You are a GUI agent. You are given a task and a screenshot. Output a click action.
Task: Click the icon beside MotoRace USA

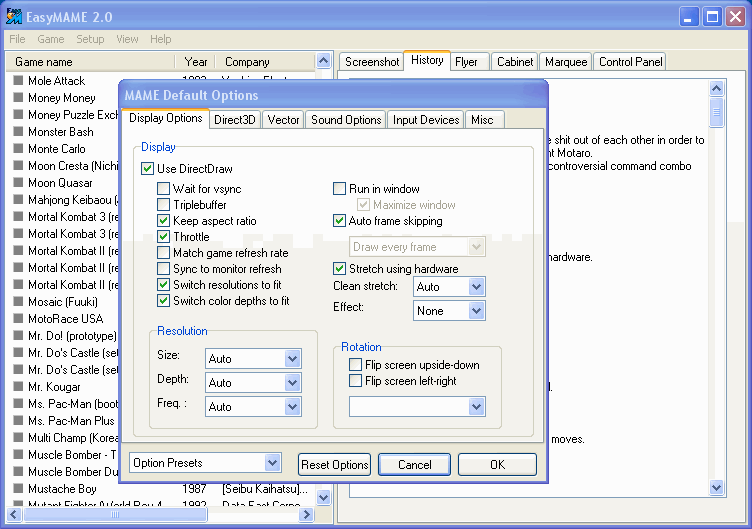18,318
